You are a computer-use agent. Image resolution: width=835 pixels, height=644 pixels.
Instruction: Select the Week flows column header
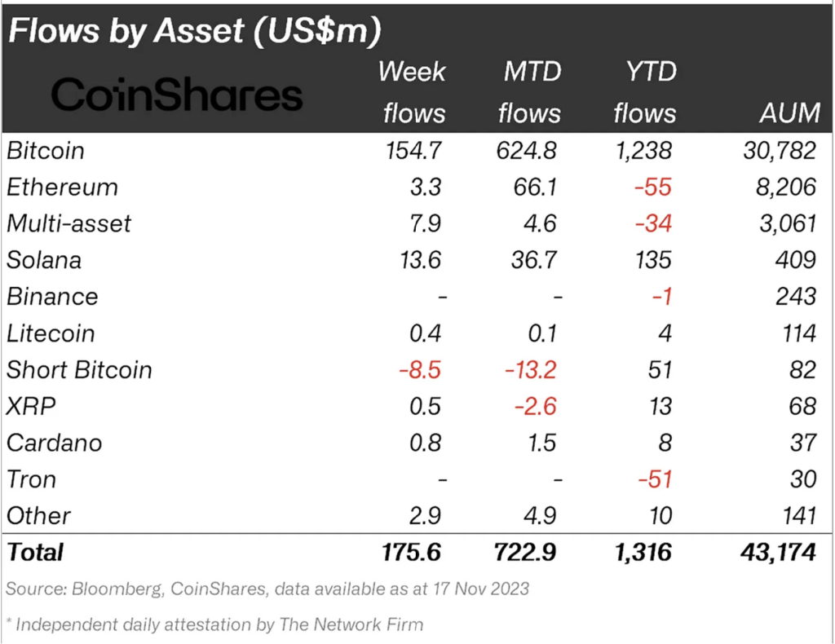413,91
